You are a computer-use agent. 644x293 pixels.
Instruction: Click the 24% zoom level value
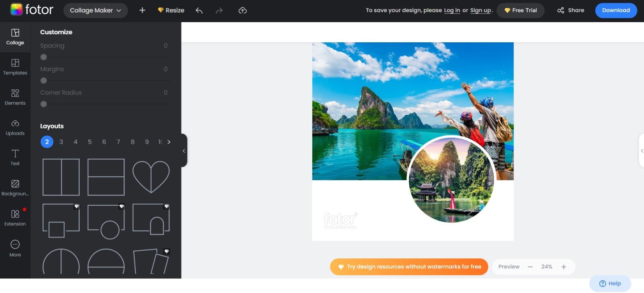click(x=547, y=267)
